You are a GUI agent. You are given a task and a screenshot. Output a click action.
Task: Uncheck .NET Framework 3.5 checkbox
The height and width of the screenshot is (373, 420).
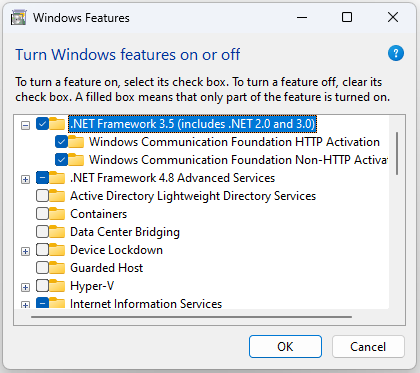tap(42, 124)
